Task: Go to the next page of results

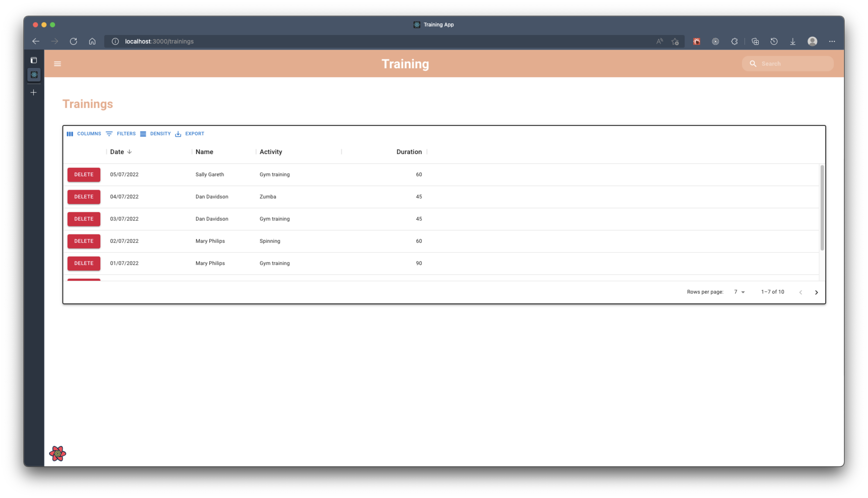Action: pos(817,292)
